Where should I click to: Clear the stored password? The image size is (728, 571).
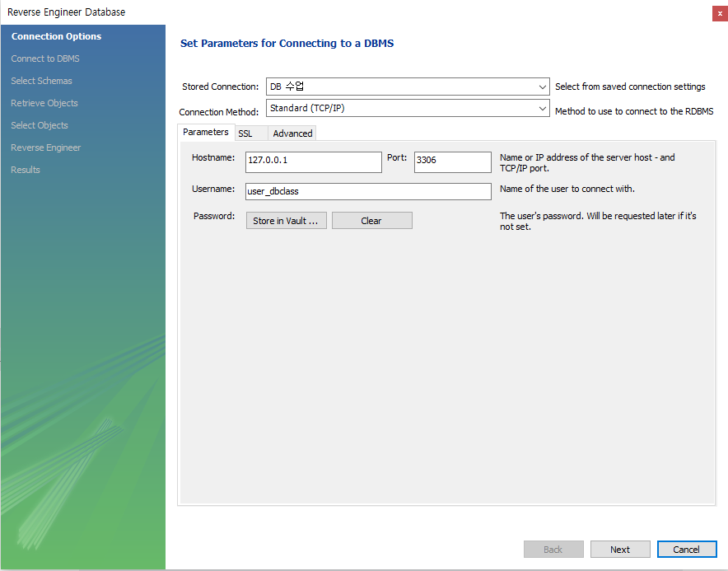372,221
